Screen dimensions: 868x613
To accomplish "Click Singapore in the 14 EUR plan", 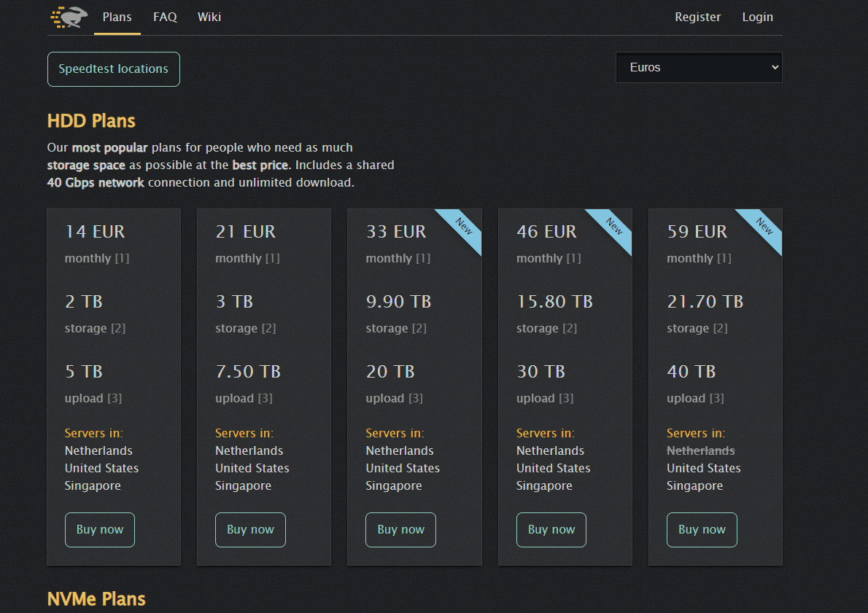I will coord(93,485).
